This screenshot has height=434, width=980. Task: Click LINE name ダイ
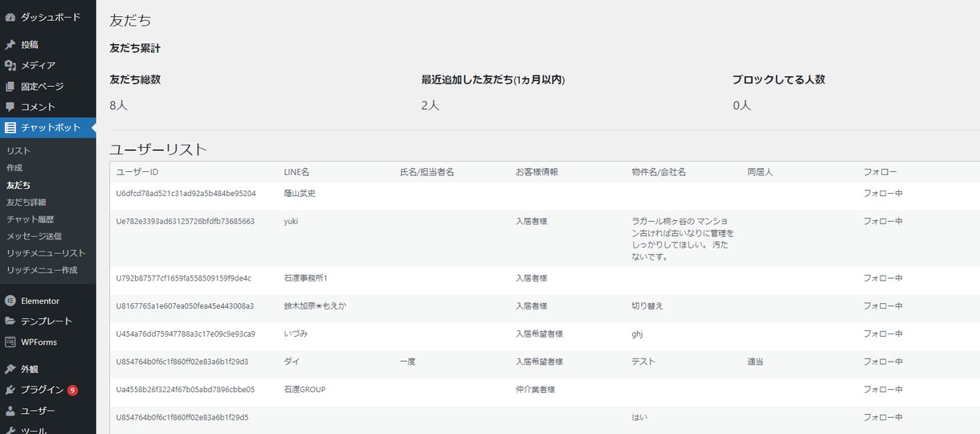292,362
